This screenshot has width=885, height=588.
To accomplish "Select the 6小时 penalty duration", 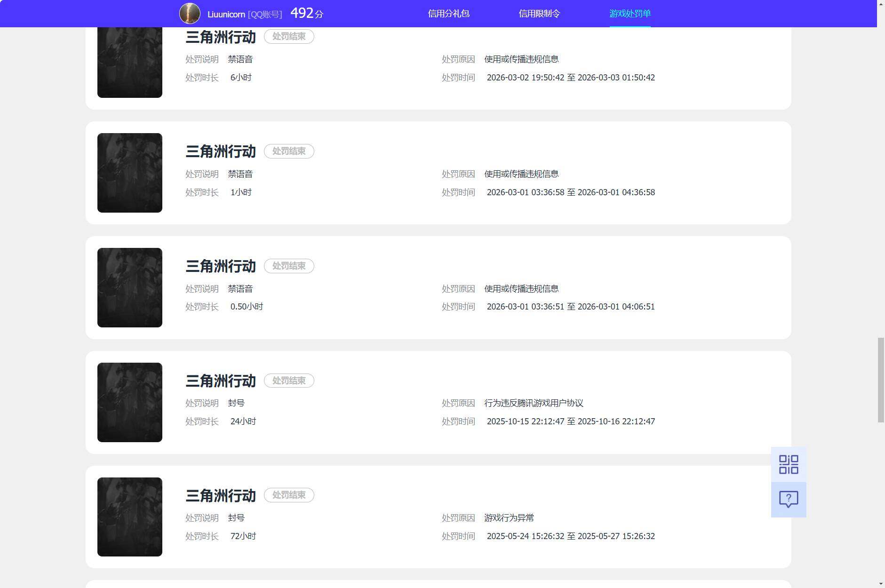I will coord(241,78).
